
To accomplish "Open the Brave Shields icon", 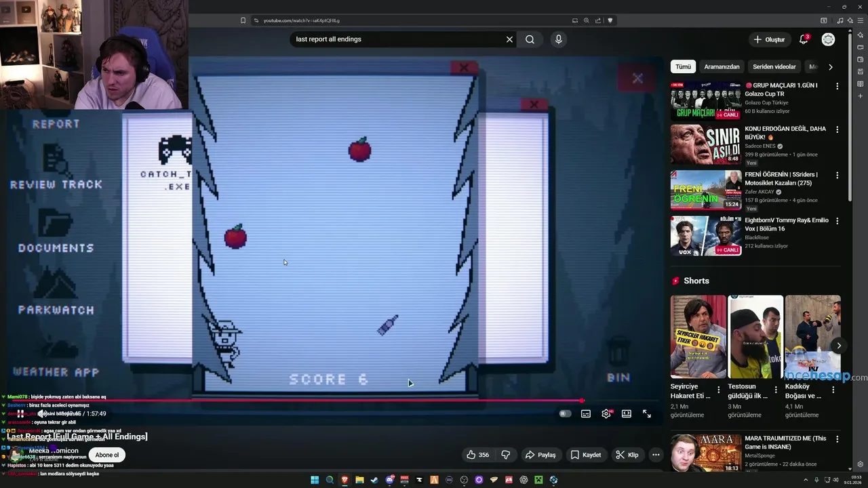I will pos(610,20).
